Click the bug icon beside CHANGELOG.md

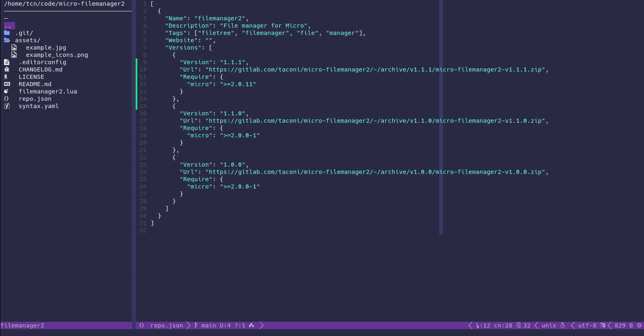(7, 69)
